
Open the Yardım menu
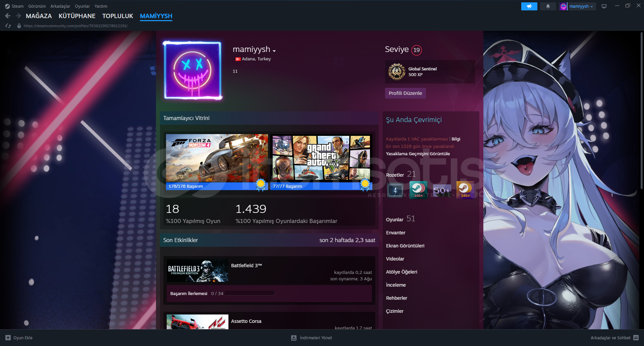(101, 6)
